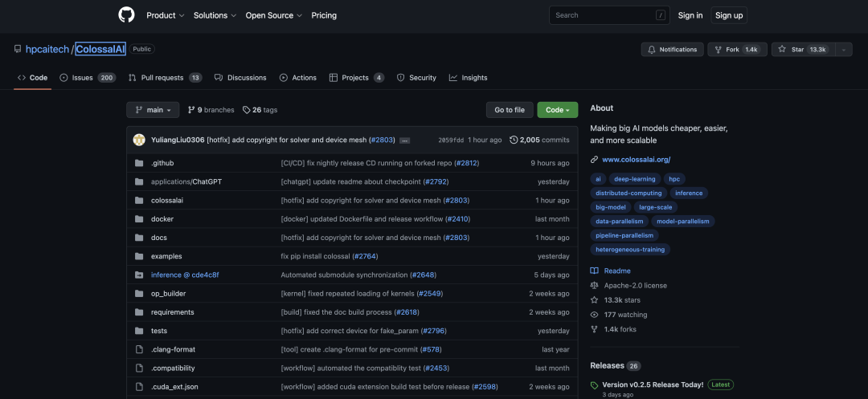The width and height of the screenshot is (868, 399).
Task: Focus the Search input field
Action: (x=609, y=15)
